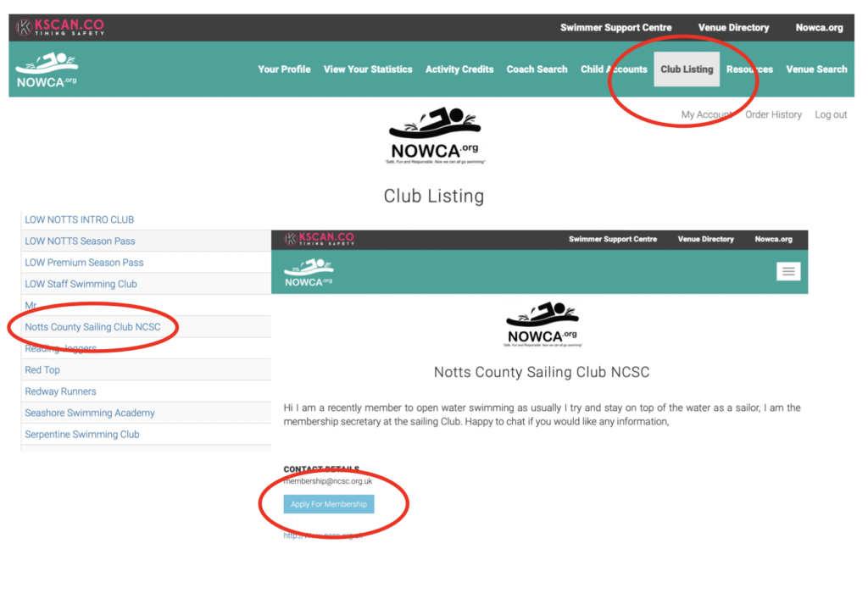This screenshot has height=610, width=868.
Task: Click the Club Listing page heading
Action: pyautogui.click(x=434, y=196)
